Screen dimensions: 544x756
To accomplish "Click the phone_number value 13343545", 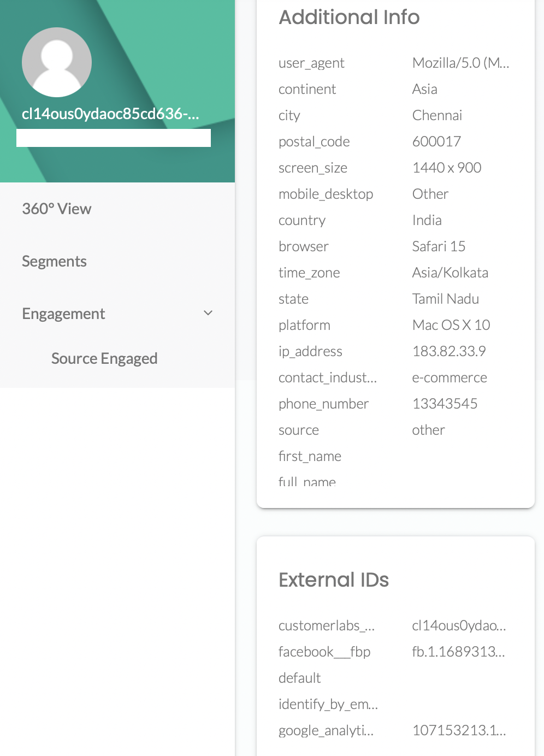I will [x=445, y=404].
